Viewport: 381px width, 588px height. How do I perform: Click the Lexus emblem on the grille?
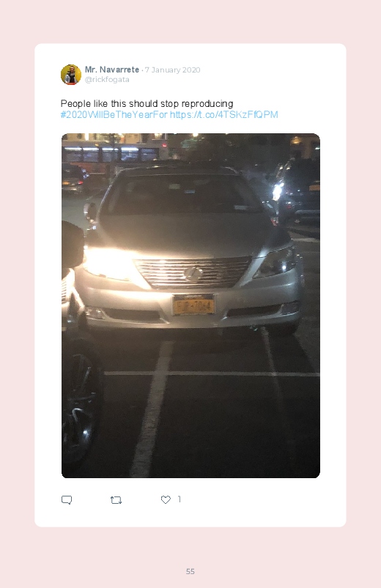point(193,273)
